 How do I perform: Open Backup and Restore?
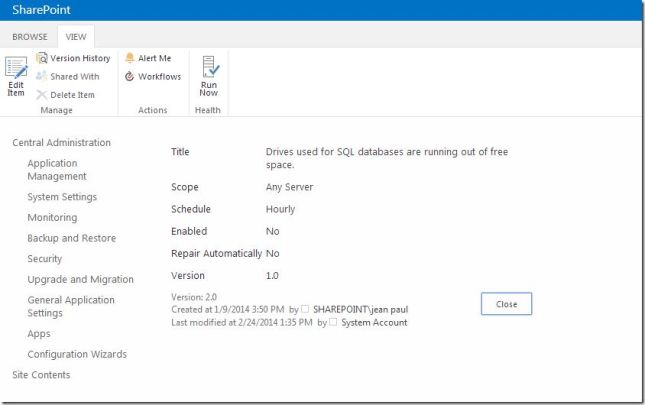tap(72, 238)
